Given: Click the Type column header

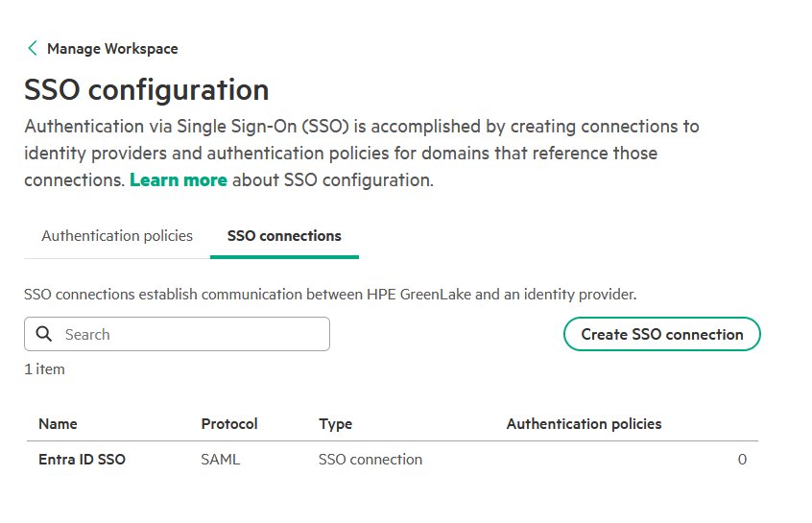Looking at the screenshot, I should click(x=335, y=423).
